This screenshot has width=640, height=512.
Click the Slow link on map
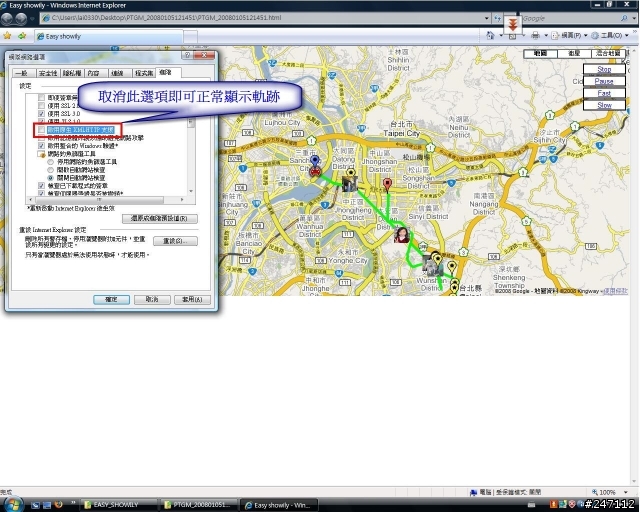604,105
